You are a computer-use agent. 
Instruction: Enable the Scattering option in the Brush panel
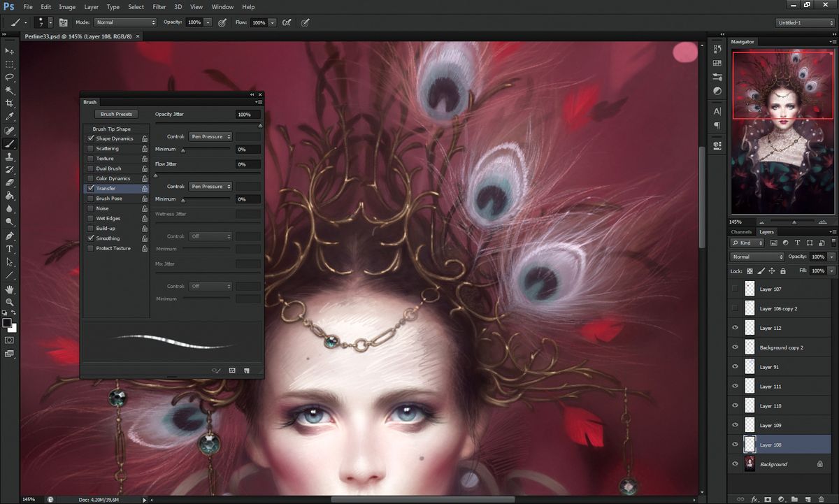91,148
